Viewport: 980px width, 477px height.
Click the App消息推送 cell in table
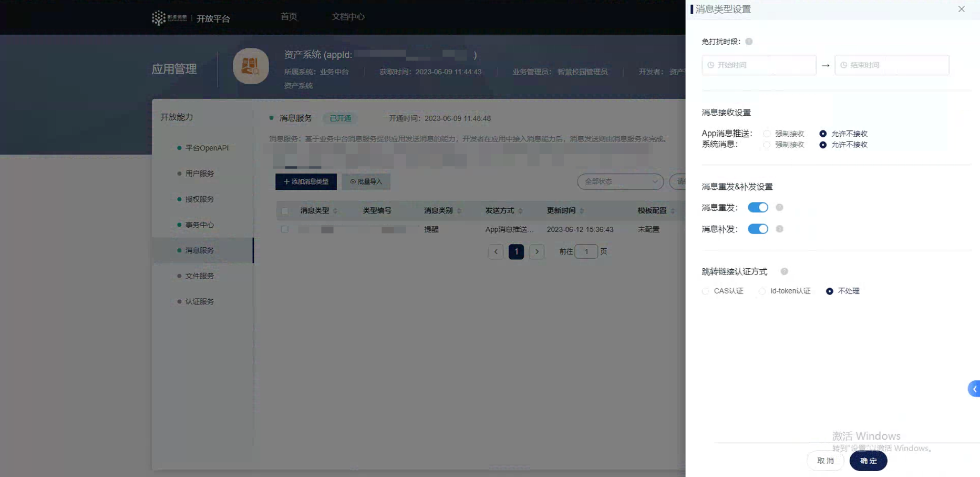point(509,229)
